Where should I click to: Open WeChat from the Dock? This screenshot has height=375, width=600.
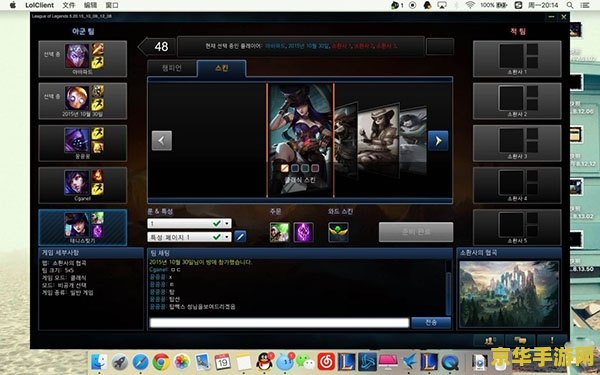305,362
